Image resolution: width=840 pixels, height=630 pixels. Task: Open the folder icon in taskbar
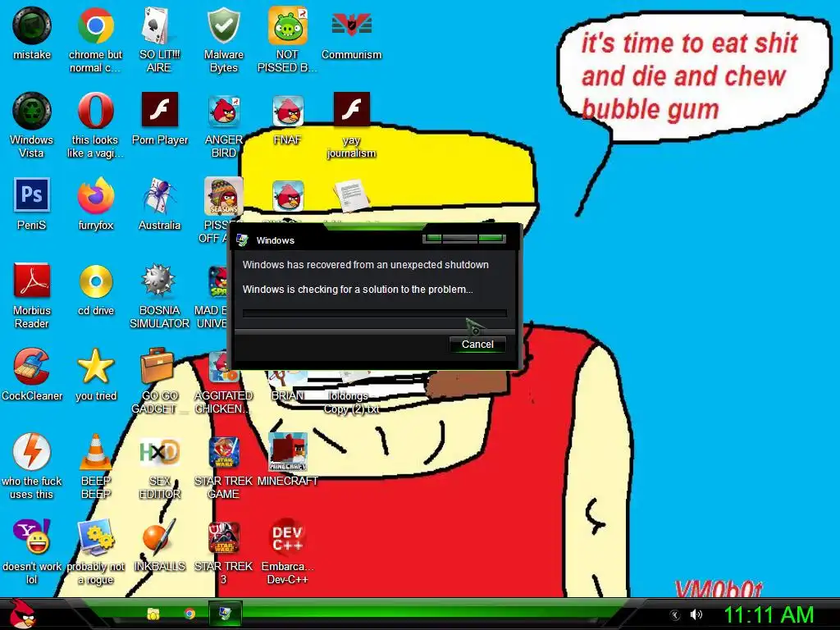pyautogui.click(x=153, y=614)
